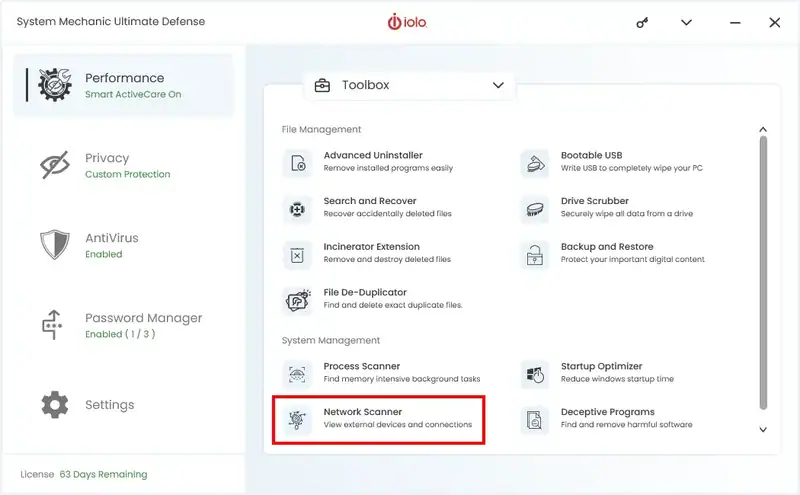Click the Advanced Uninstaller icon
The image size is (800, 495).
298,163
